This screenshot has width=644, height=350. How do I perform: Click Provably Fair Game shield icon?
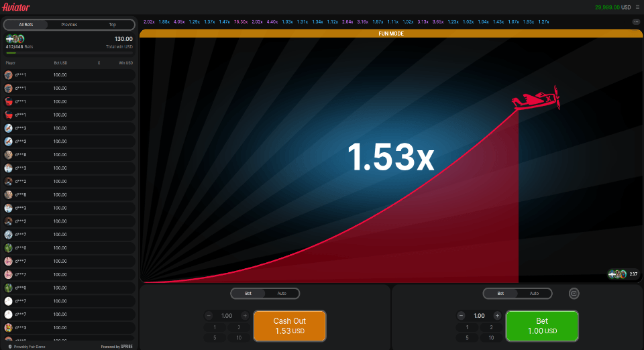(10, 347)
